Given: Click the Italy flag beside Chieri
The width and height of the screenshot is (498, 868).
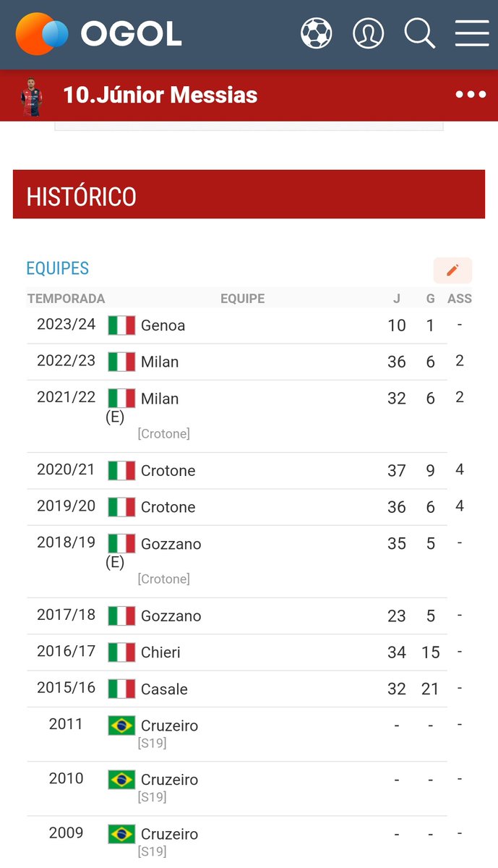Looking at the screenshot, I should 121,652.
